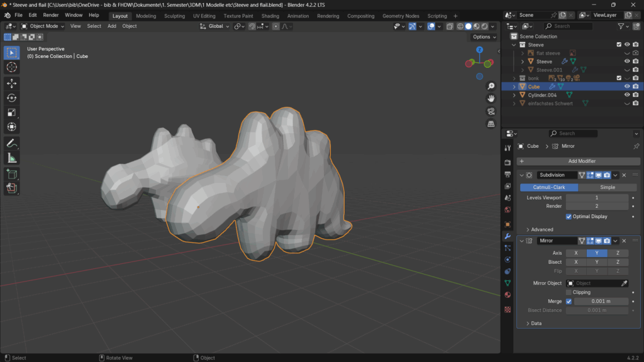Choose the Cursor tool
The image size is (644, 362).
(x=12, y=67)
